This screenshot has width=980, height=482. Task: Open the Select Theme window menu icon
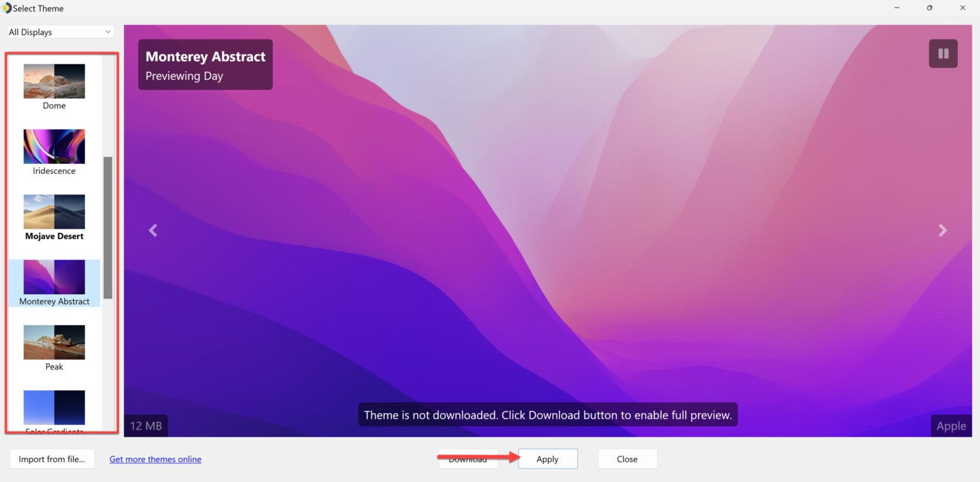(x=8, y=8)
